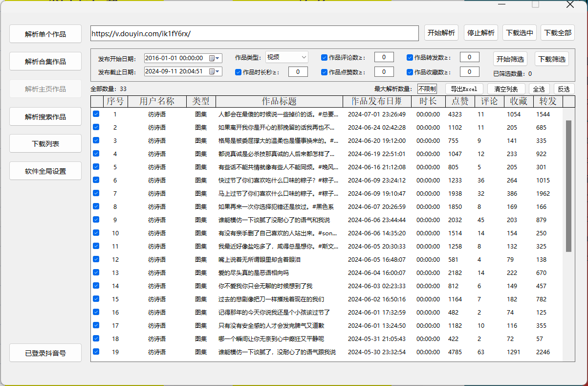The height and width of the screenshot is (386, 588).
Task: Uncheck the checkbox for row 5
Action: [96, 167]
